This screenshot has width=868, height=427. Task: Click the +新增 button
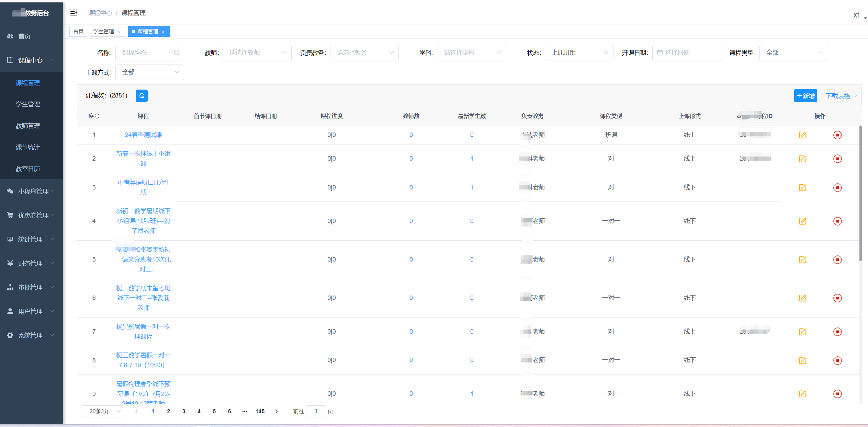[805, 96]
